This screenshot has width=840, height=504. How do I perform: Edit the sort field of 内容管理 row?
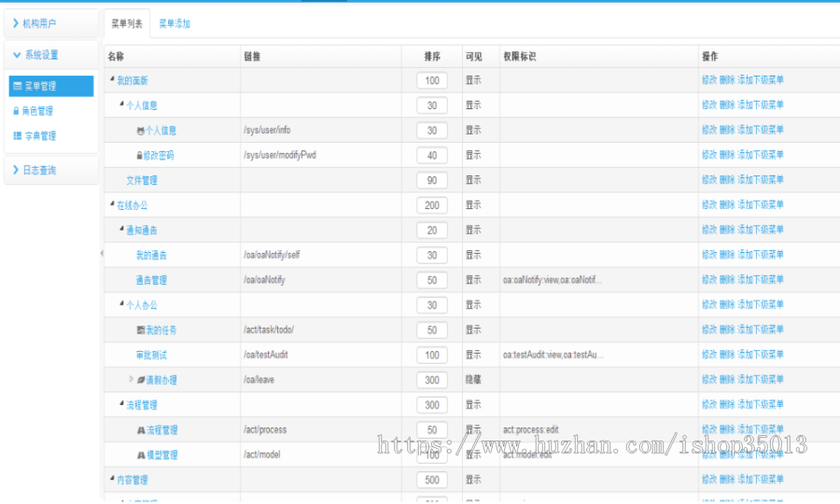[432, 480]
